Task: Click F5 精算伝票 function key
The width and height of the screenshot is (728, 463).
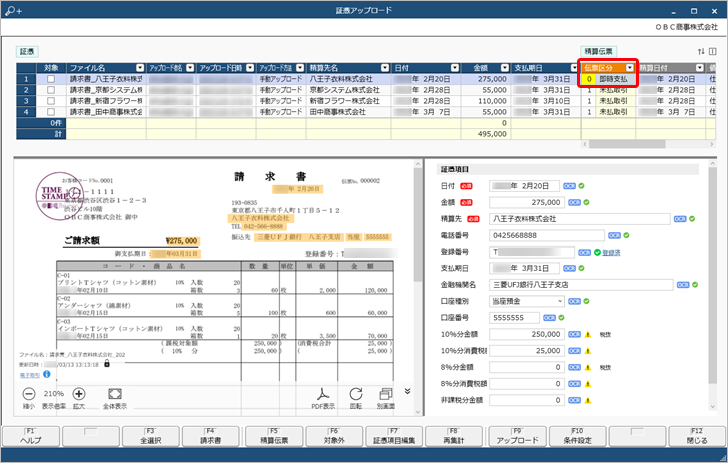Action: [274, 437]
